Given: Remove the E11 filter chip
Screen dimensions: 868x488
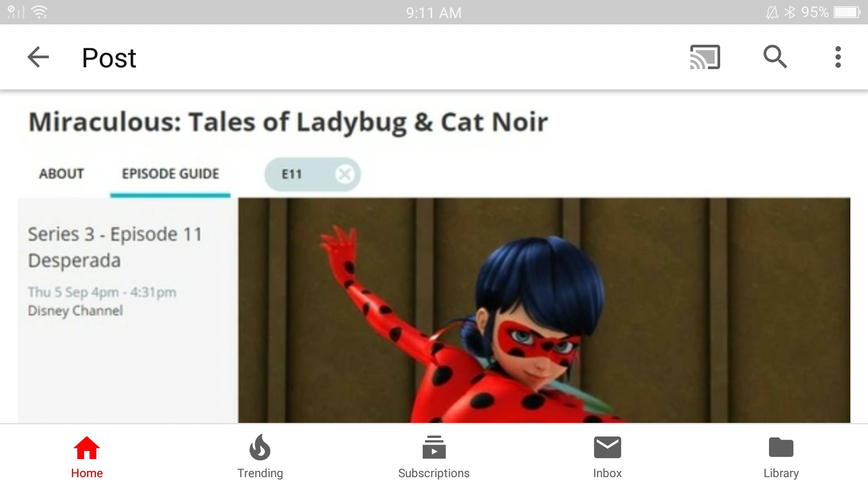Looking at the screenshot, I should pyautogui.click(x=345, y=174).
